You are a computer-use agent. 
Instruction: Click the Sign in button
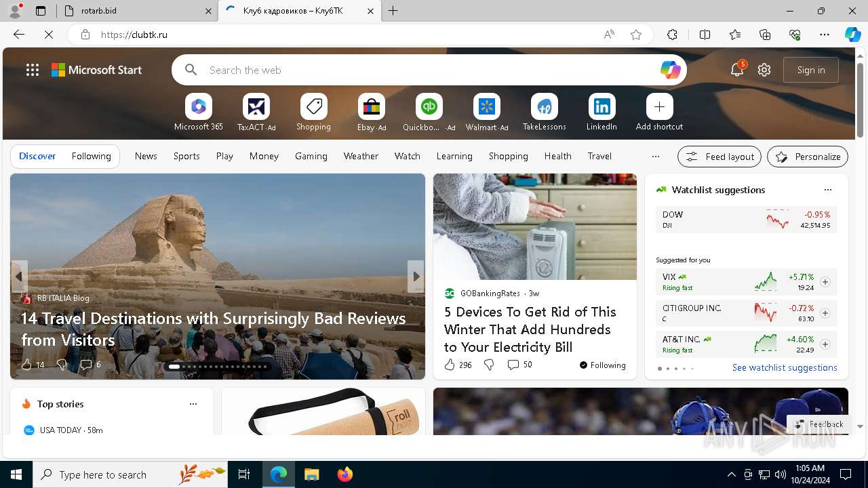(x=811, y=70)
